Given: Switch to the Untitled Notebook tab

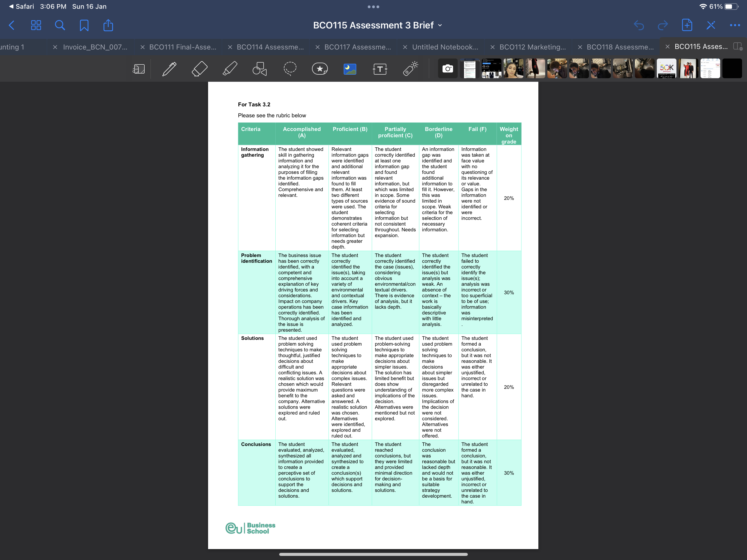Looking at the screenshot, I should click(x=445, y=47).
